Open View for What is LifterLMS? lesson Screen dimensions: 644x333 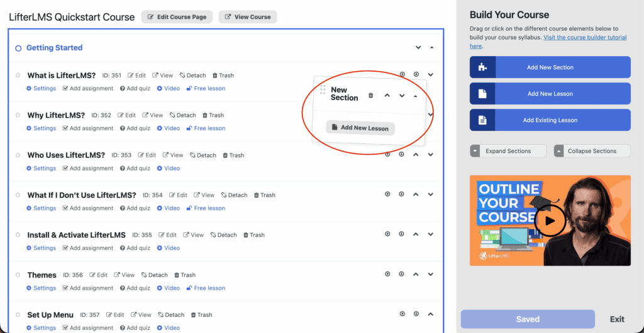click(163, 76)
